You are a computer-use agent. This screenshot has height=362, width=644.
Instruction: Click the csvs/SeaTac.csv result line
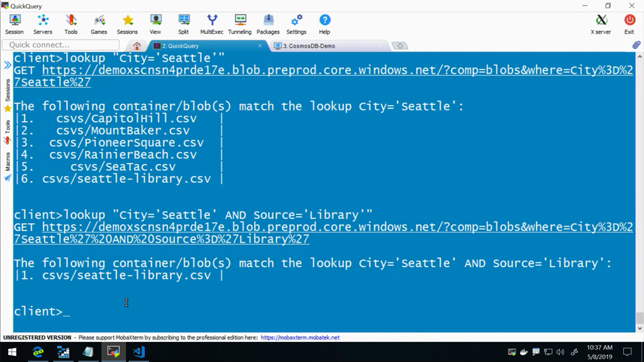click(119, 167)
